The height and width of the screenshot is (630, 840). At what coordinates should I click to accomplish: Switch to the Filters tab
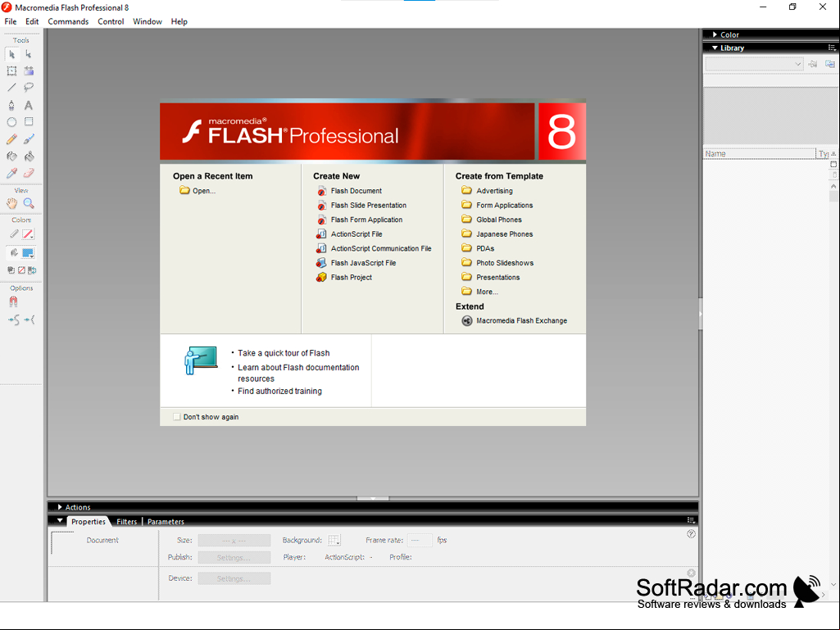tap(126, 521)
